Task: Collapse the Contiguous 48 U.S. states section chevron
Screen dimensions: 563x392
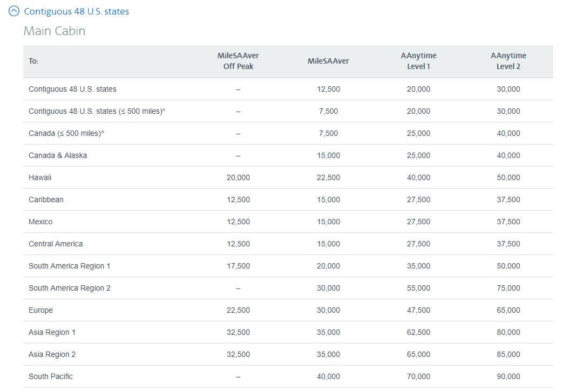Action: [14, 11]
